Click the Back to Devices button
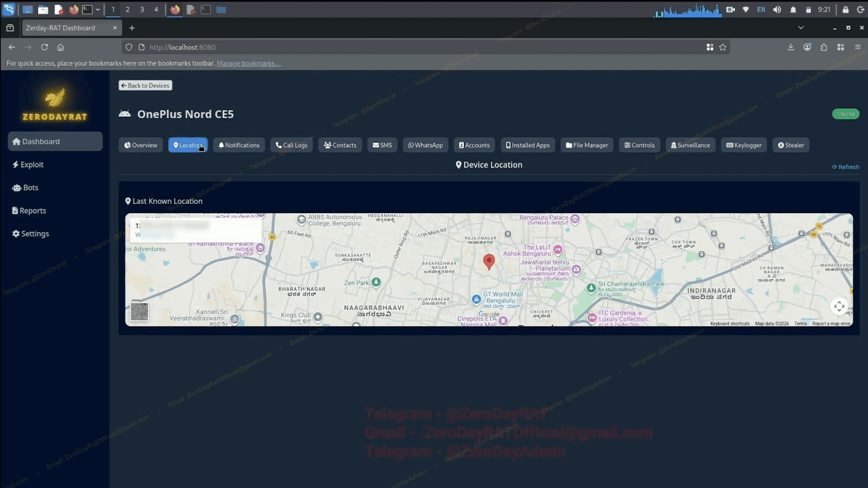The height and width of the screenshot is (488, 868). 145,85
